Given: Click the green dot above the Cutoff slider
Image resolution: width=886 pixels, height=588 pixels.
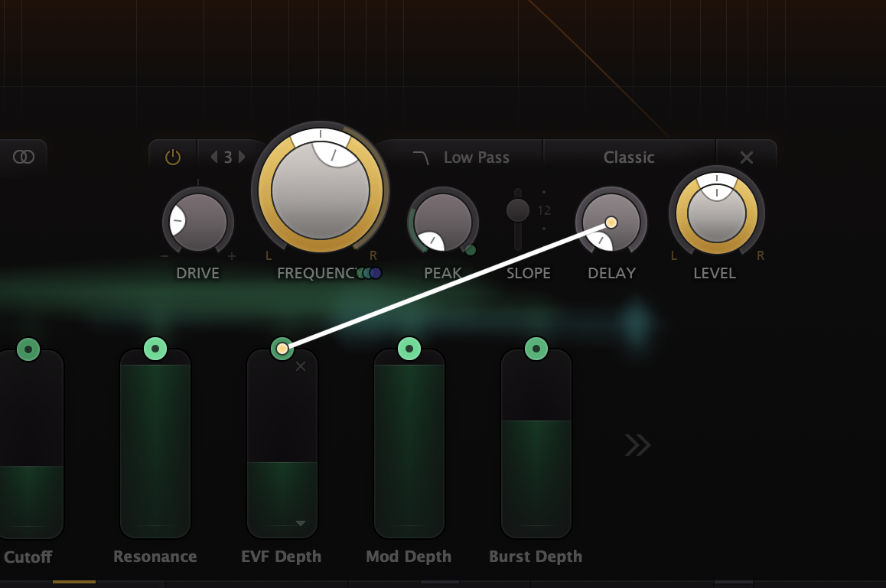Looking at the screenshot, I should click(28, 348).
